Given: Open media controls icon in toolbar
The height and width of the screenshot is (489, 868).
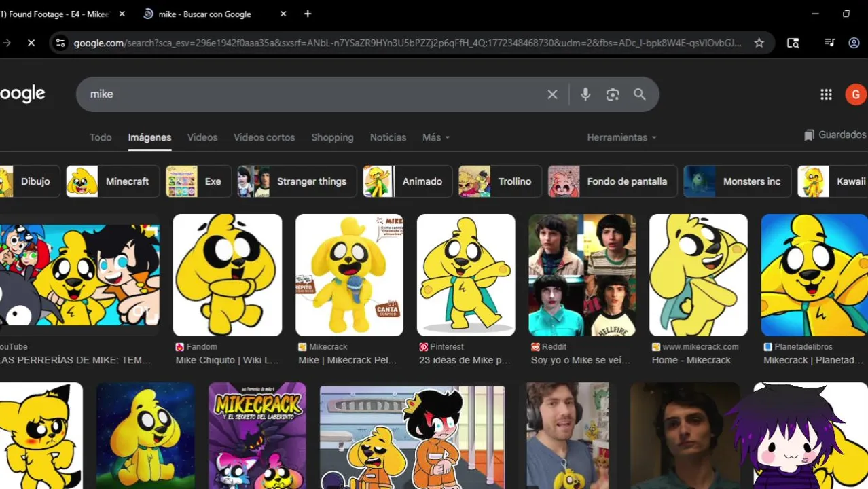Looking at the screenshot, I should click(x=829, y=43).
